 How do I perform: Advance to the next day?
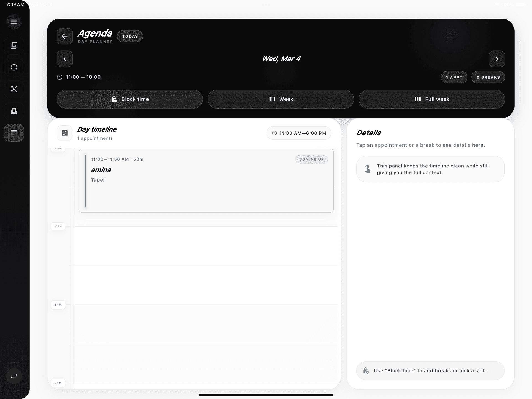pos(497,59)
